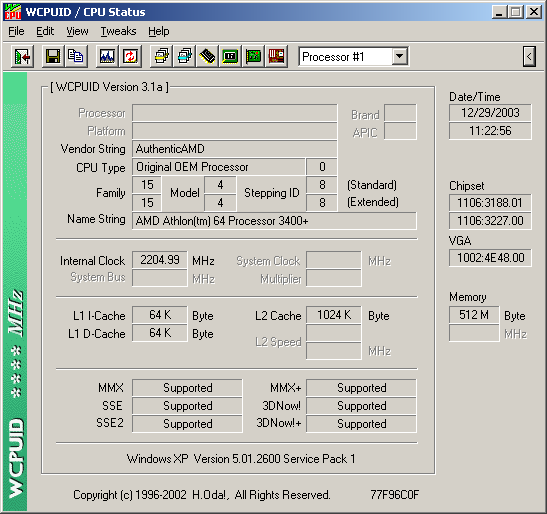
Task: Click the floppy disk save icon
Action: click(x=53, y=56)
